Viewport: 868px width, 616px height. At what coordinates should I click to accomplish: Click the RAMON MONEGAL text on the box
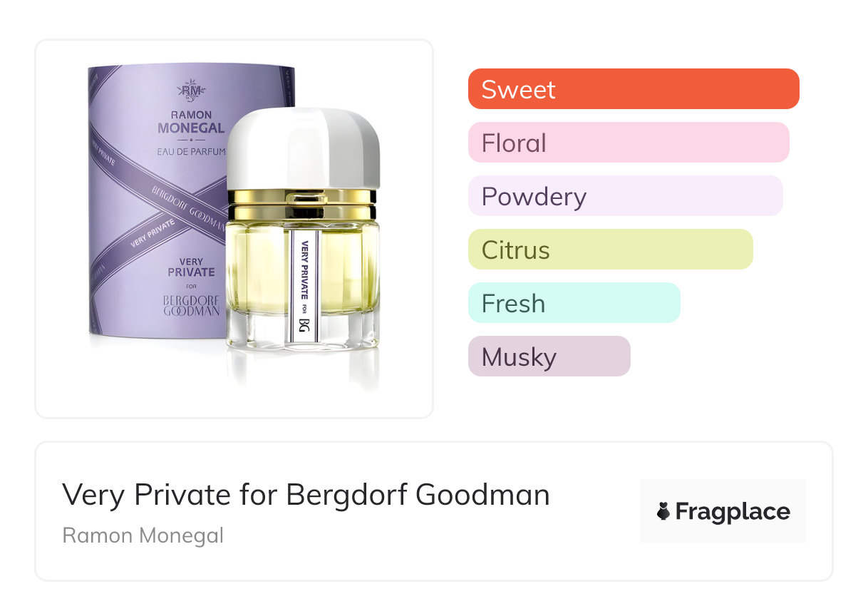(191, 122)
